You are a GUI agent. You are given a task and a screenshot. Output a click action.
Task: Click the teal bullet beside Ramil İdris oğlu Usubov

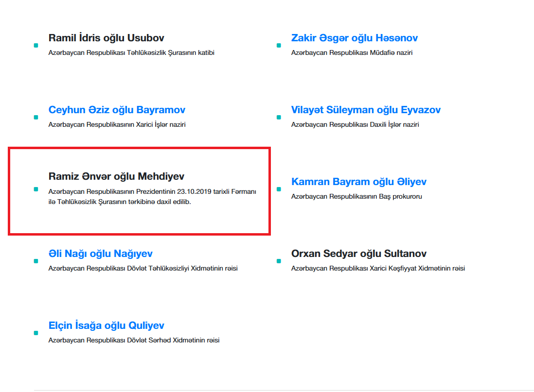[36, 45]
